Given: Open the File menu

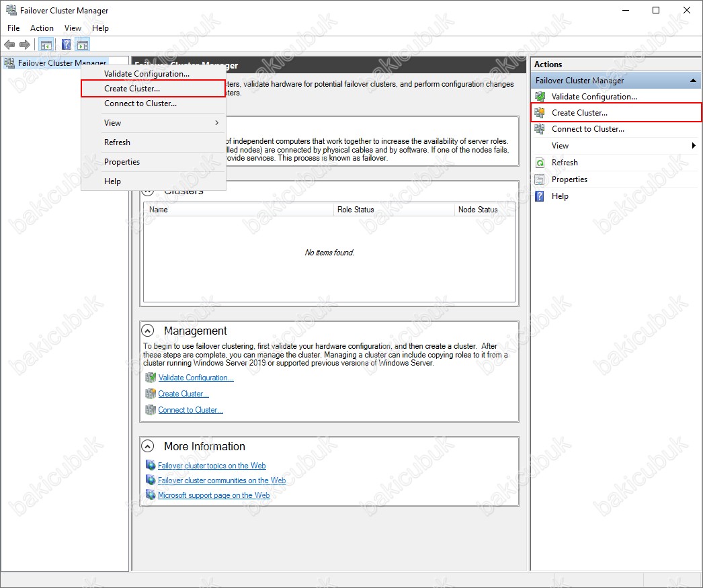Looking at the screenshot, I should (13, 28).
